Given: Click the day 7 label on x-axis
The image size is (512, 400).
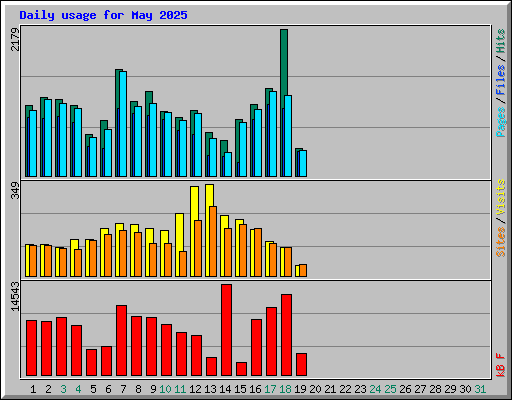Looking at the screenshot, I should point(123,389).
